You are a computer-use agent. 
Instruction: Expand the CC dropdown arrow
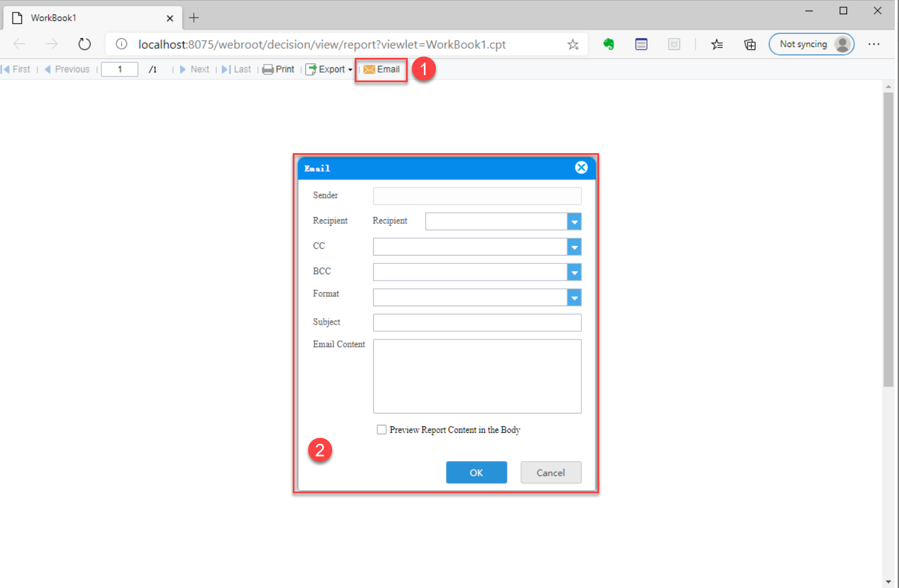tap(574, 247)
